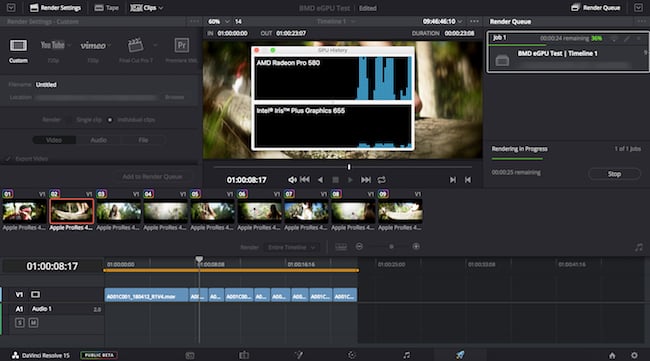Toggle the Tape button in top bar

(107, 8)
